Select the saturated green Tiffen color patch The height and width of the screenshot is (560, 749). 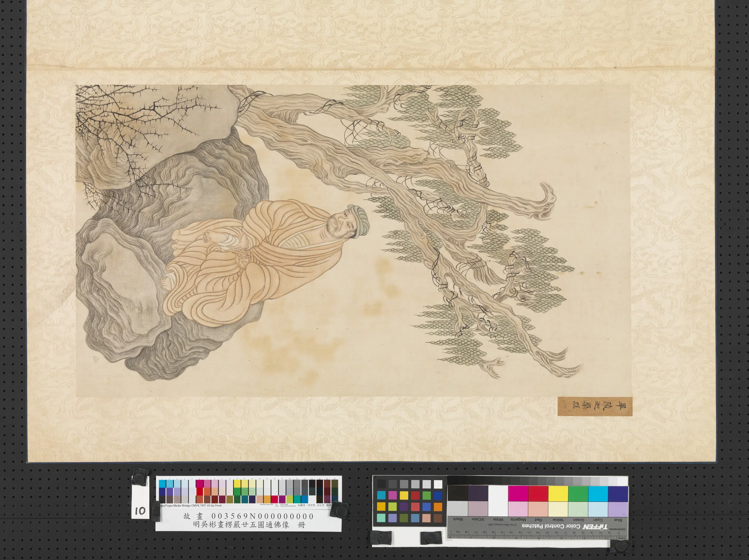[578, 493]
